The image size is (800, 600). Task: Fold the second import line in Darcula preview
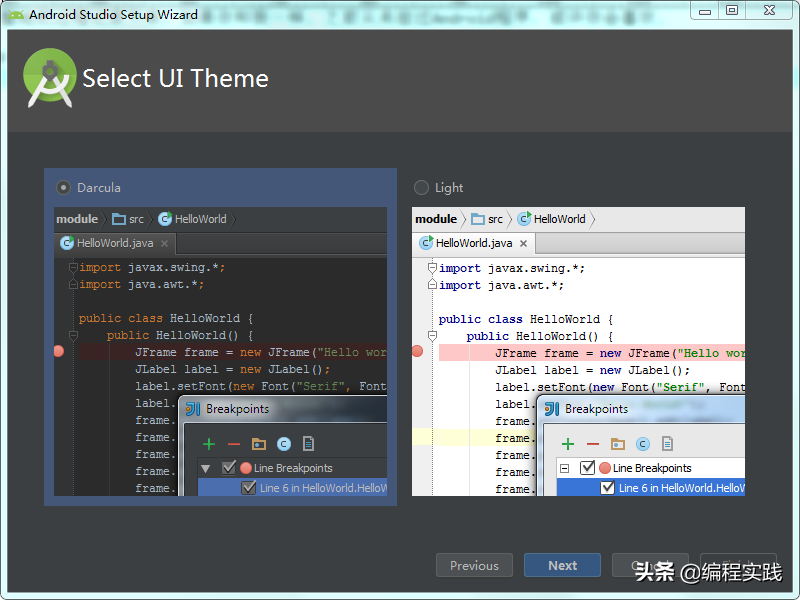tap(73, 284)
